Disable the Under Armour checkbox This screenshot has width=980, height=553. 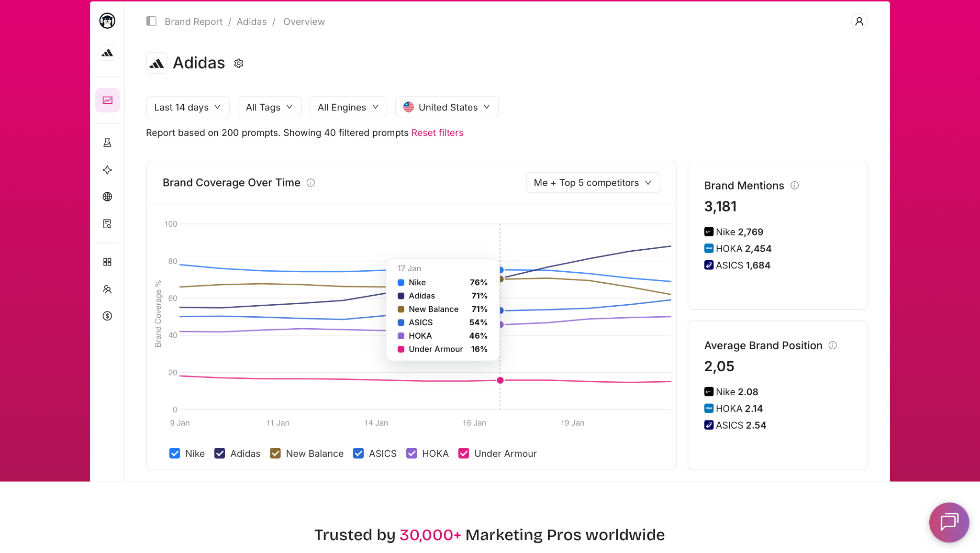(x=464, y=453)
